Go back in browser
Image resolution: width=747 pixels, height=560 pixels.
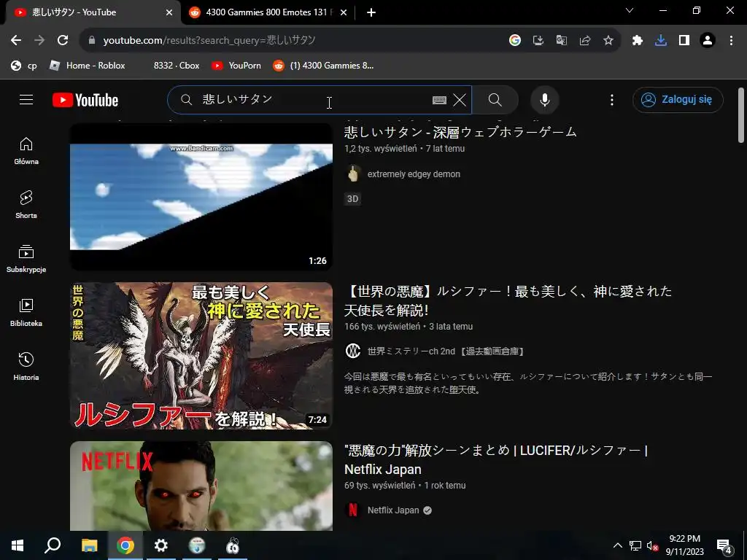click(x=16, y=41)
